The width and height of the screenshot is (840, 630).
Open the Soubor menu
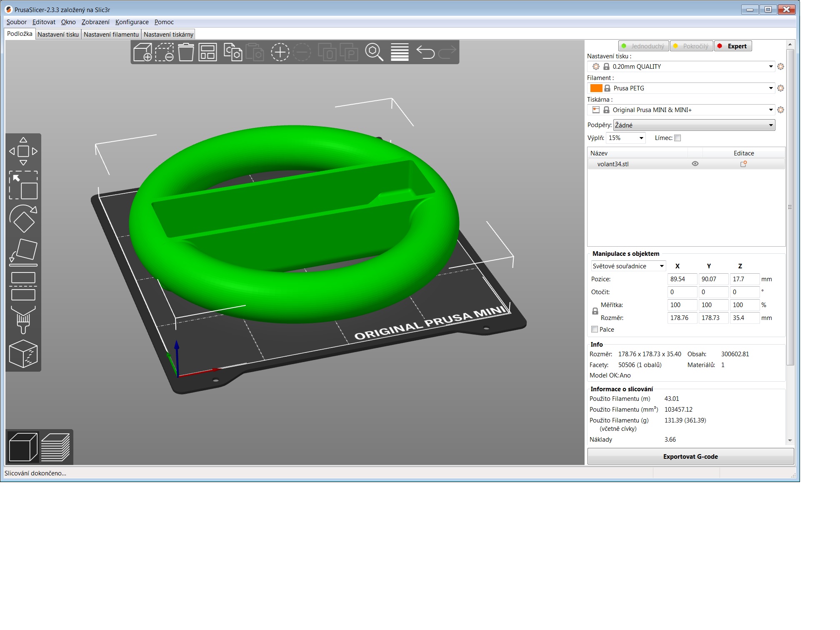click(16, 22)
